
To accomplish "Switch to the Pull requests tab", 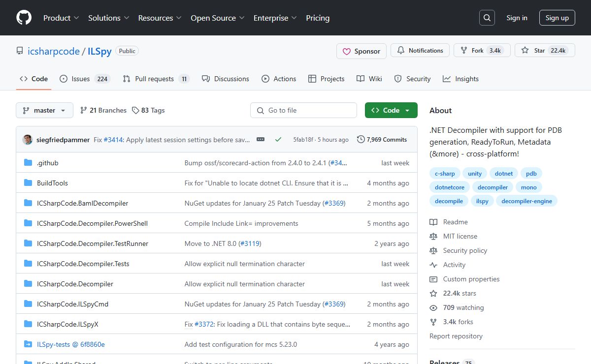I will [156, 79].
